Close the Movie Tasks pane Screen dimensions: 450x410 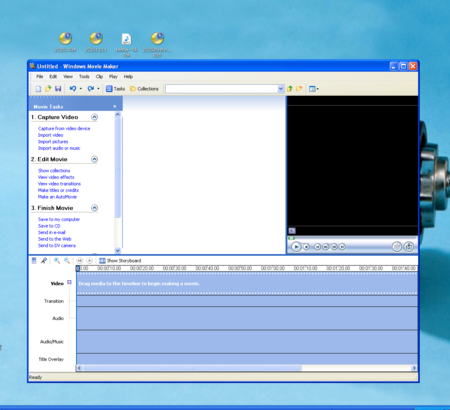pyautogui.click(x=115, y=106)
